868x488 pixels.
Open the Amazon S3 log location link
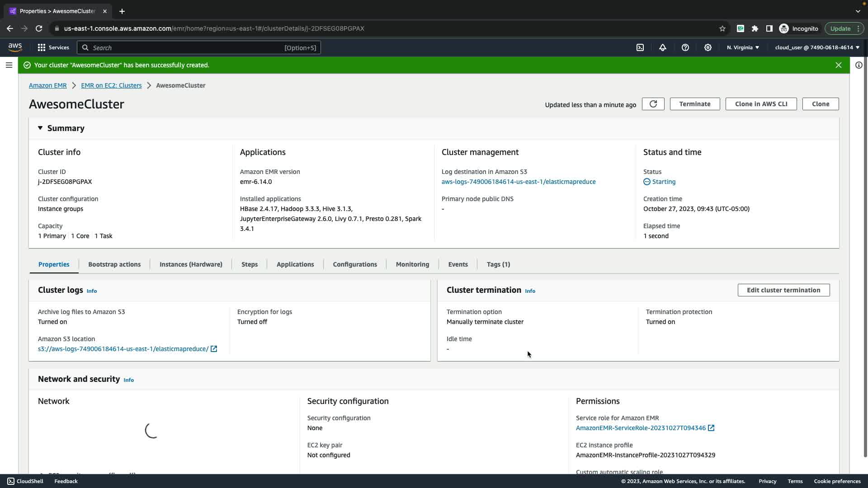123,349
